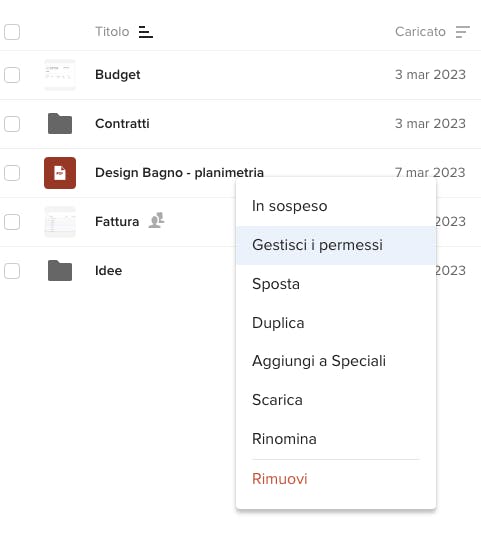Sort by the Titolo column header
Screen dimensions: 481x558
[112, 32]
